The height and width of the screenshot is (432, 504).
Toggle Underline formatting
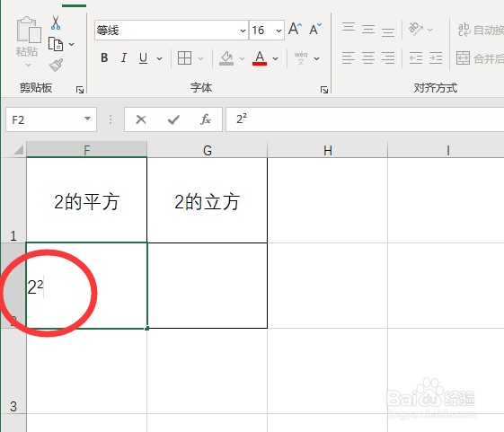pos(144,58)
